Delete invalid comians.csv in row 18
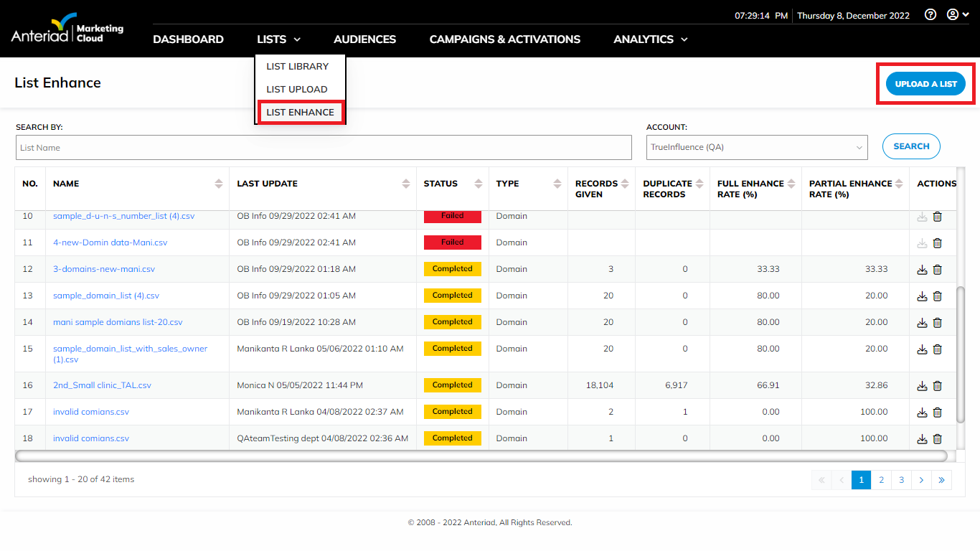The image size is (980, 551). point(937,439)
